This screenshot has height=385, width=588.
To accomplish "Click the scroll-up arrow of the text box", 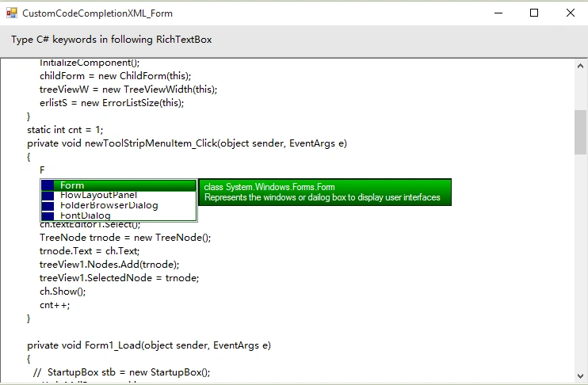I will point(580,66).
